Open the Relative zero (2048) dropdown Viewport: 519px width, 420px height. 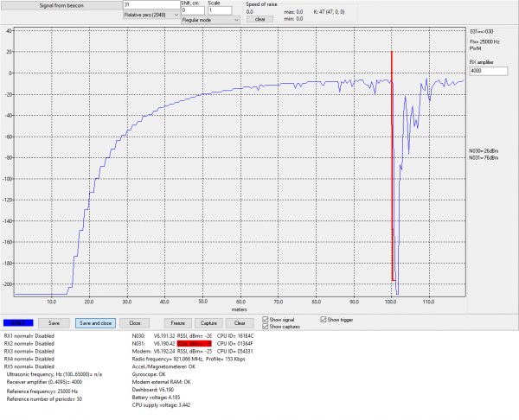click(x=151, y=15)
